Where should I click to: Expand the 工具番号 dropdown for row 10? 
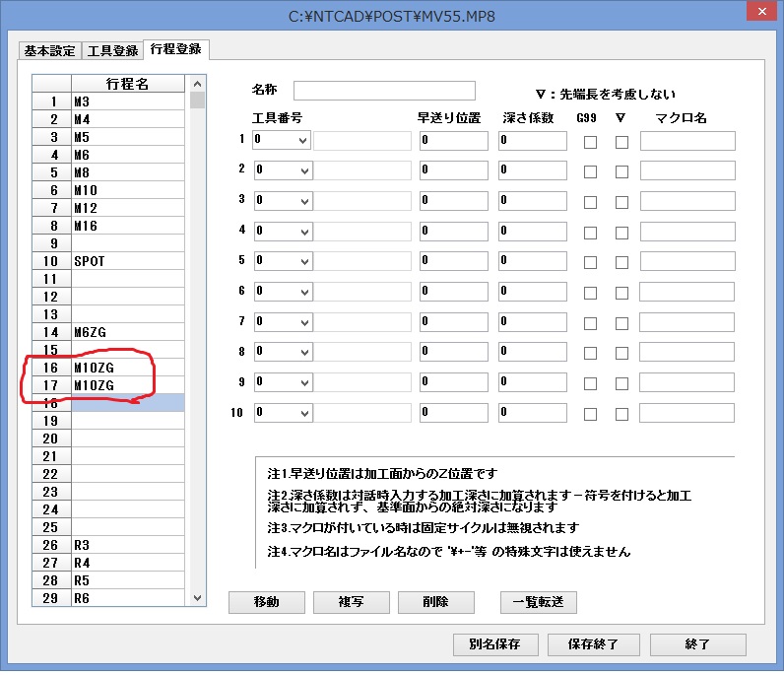coord(304,413)
